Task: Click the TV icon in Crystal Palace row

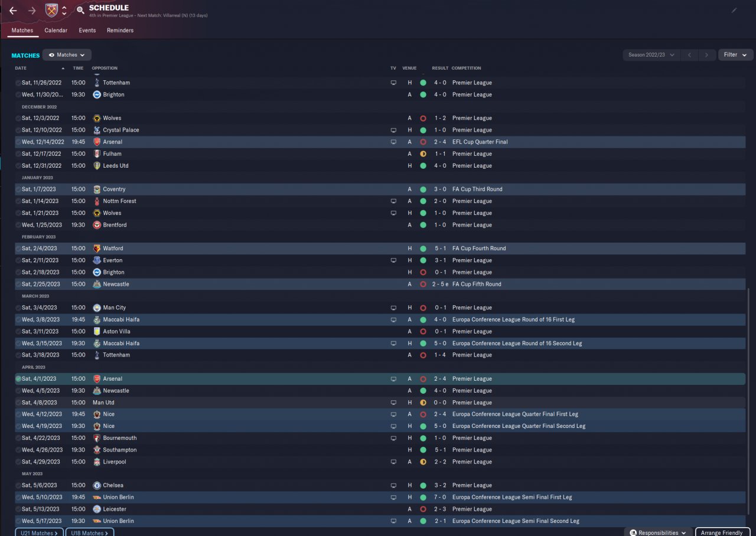Action: (x=393, y=130)
